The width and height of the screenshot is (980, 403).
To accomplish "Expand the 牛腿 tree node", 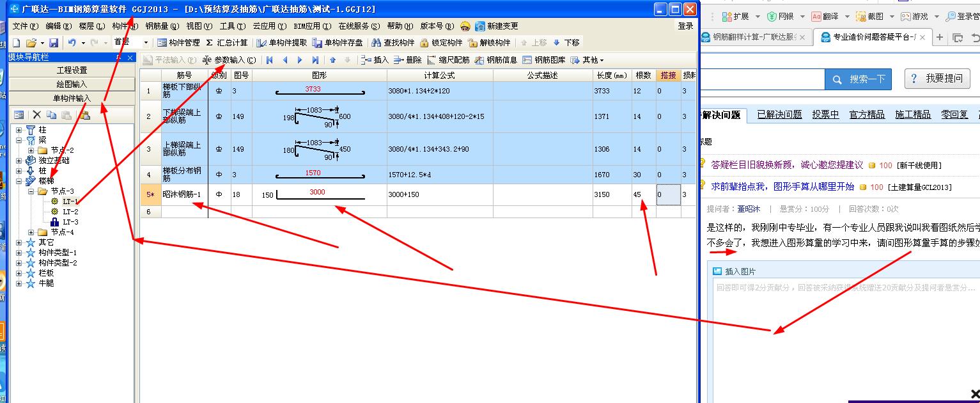I will tap(19, 283).
